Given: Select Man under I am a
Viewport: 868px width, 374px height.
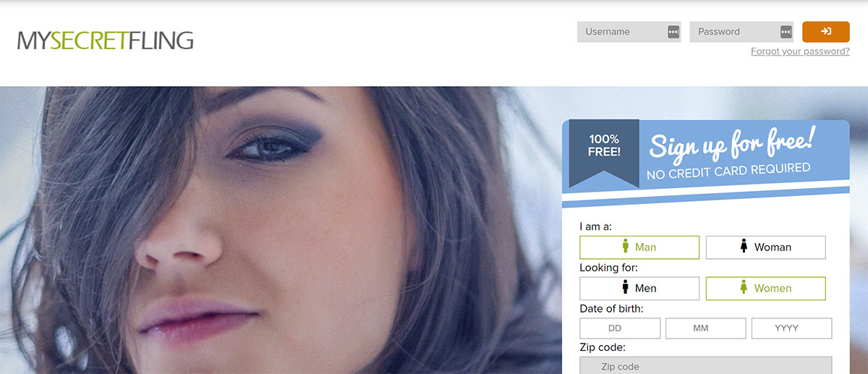Looking at the screenshot, I should pyautogui.click(x=639, y=247).
